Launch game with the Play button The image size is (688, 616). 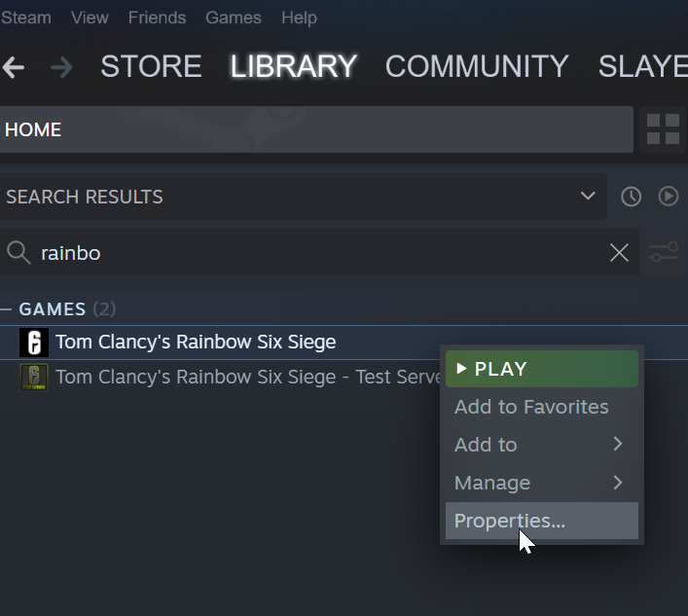tap(542, 369)
